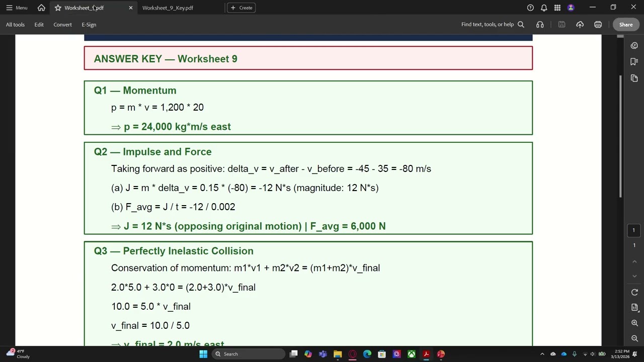The width and height of the screenshot is (644, 362).
Task: Open Opera browser from taskbar
Action: point(352,354)
